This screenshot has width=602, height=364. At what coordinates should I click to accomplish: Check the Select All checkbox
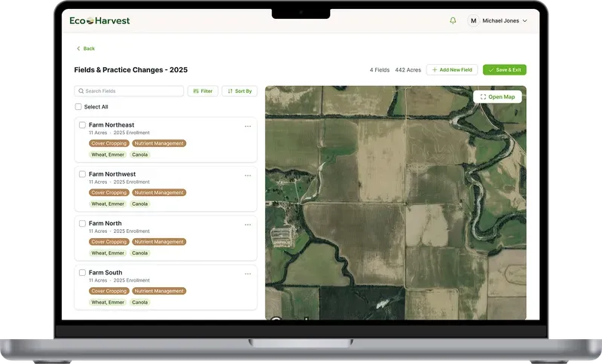78,107
